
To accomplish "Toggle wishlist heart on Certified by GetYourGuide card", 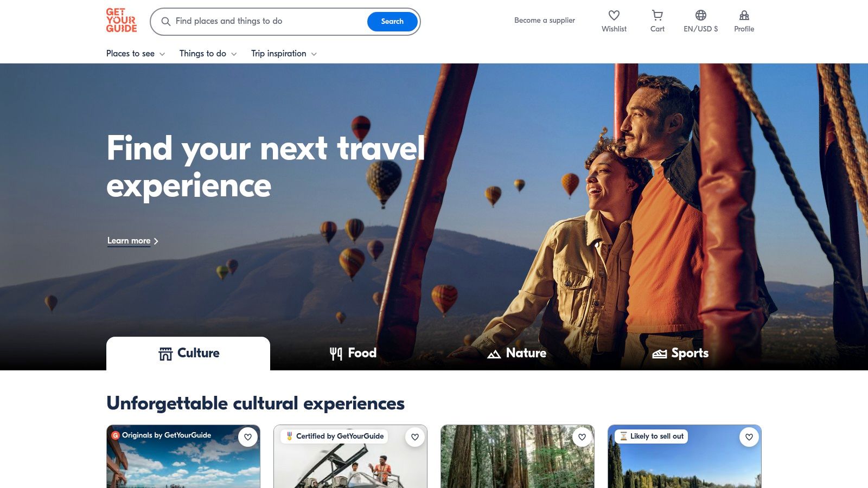I will 415,437.
